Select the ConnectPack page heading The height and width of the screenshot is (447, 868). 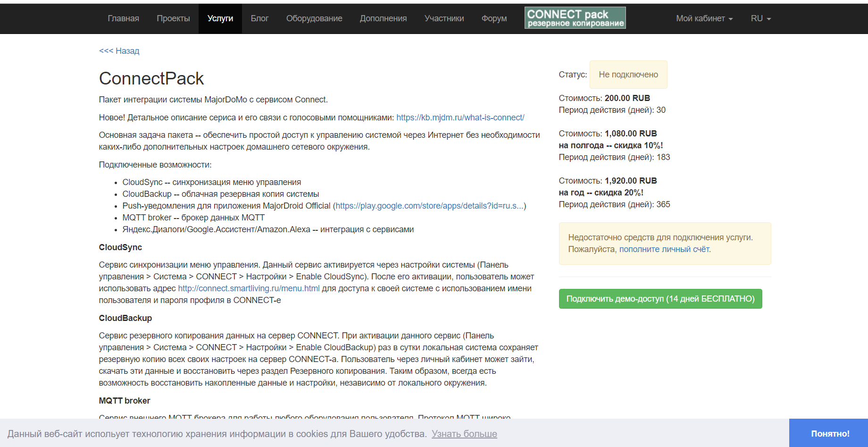pyautogui.click(x=151, y=78)
